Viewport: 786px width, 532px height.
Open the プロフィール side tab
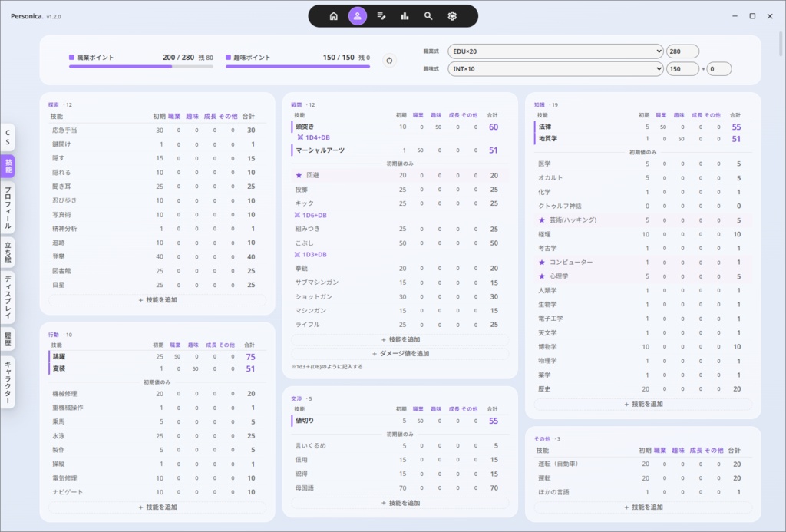click(8, 207)
